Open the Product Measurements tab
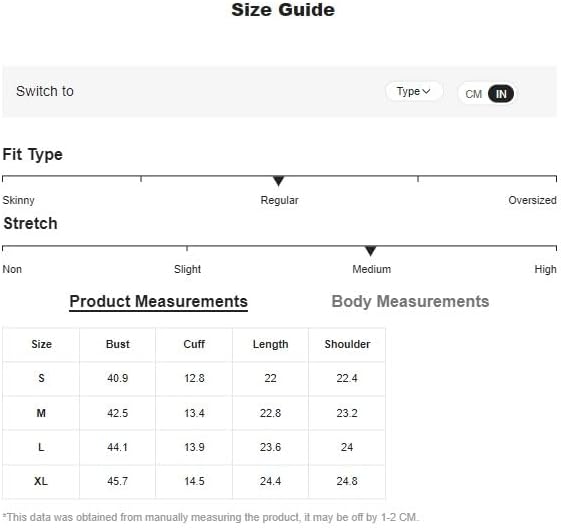 [158, 302]
